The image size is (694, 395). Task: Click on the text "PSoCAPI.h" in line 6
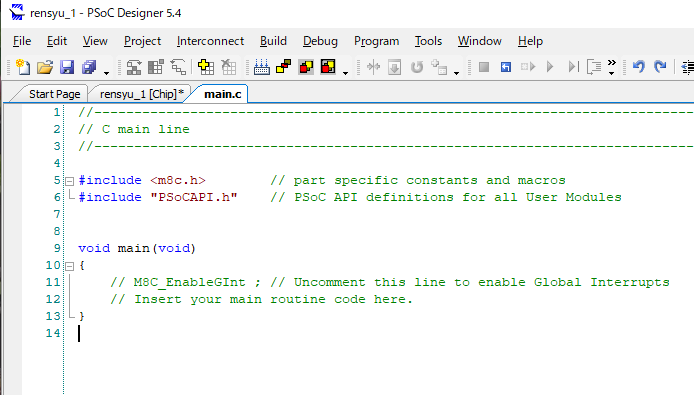pyautogui.click(x=194, y=197)
